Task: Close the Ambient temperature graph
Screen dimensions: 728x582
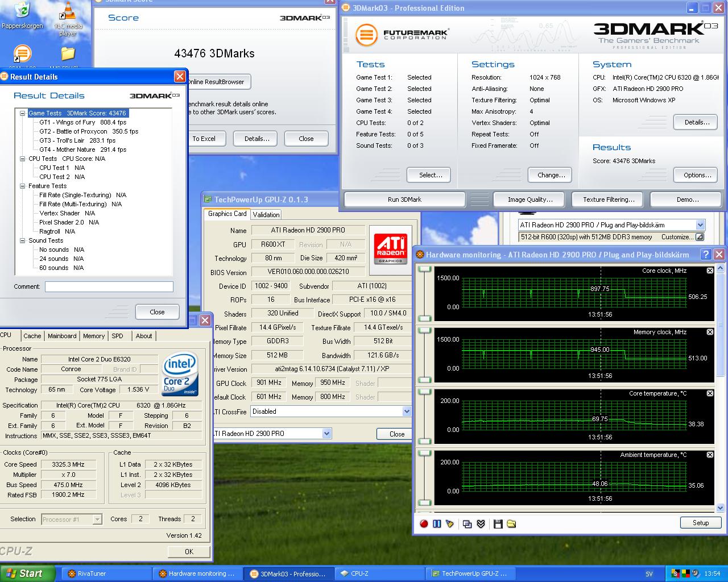Action: tap(710, 455)
